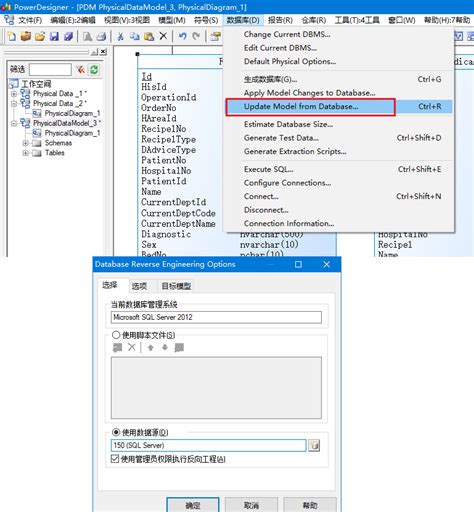
Task: Collapse the PhysicalDataModel_3 tree node
Action: 14,123
